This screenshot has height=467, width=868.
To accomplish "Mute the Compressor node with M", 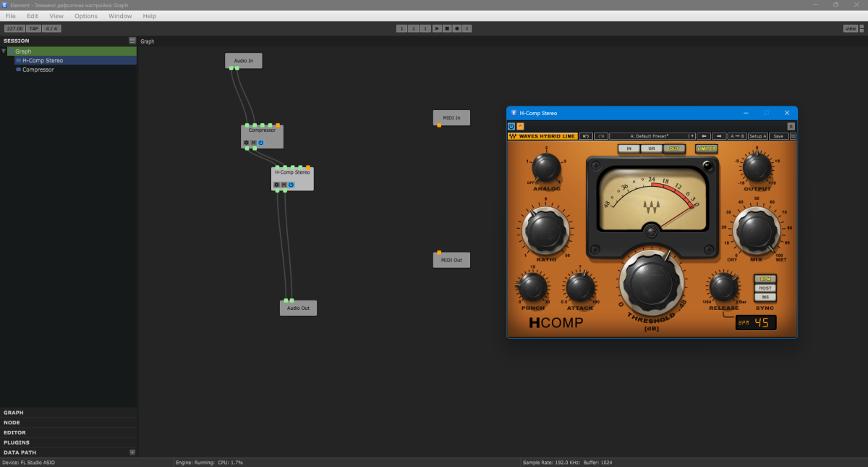I will pos(253,143).
